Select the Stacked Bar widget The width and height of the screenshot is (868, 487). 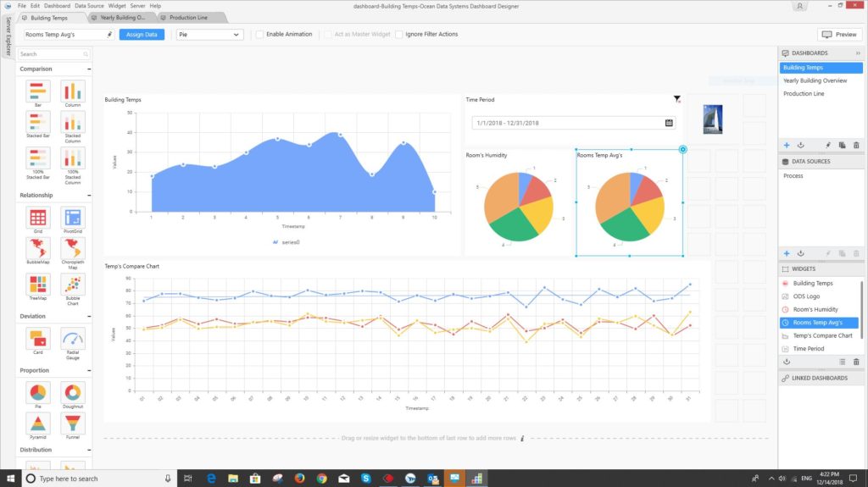point(37,122)
